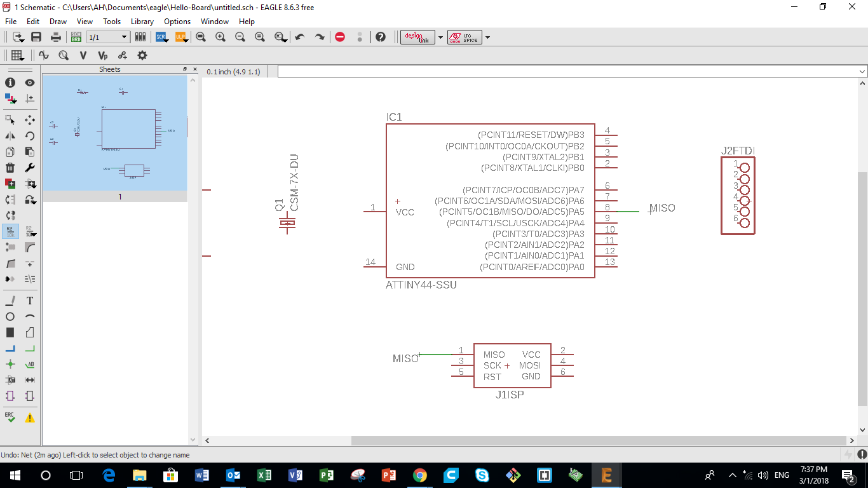Image resolution: width=868 pixels, height=488 pixels.
Task: Redo the last action
Action: tap(320, 37)
